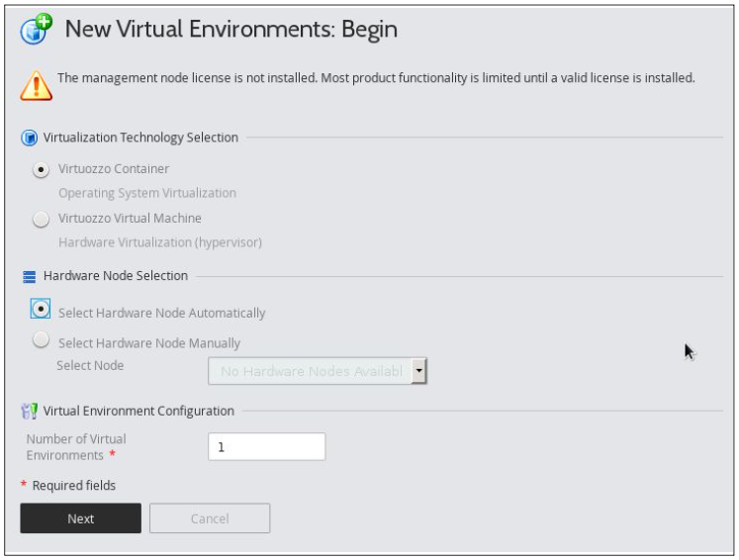Select the Virtuozzo Virtual Machine radio button
Viewport: 739px width, 560px height.
tap(41, 219)
